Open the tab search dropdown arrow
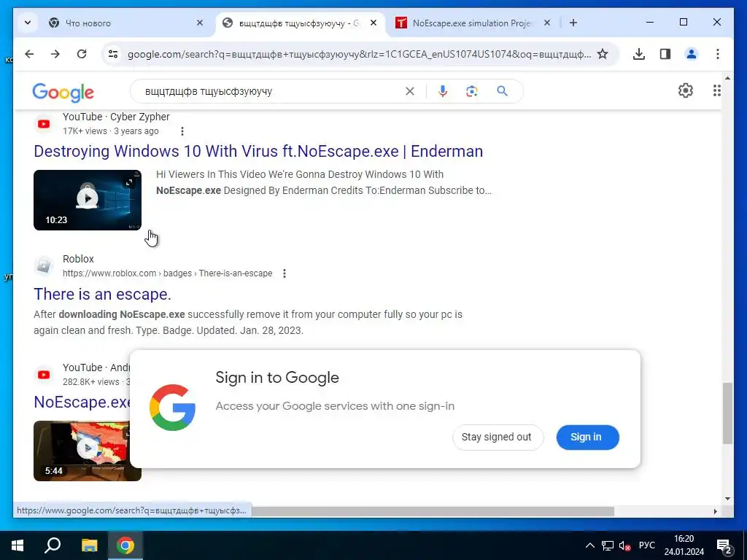Viewport: 747px width, 560px height. 28,23
